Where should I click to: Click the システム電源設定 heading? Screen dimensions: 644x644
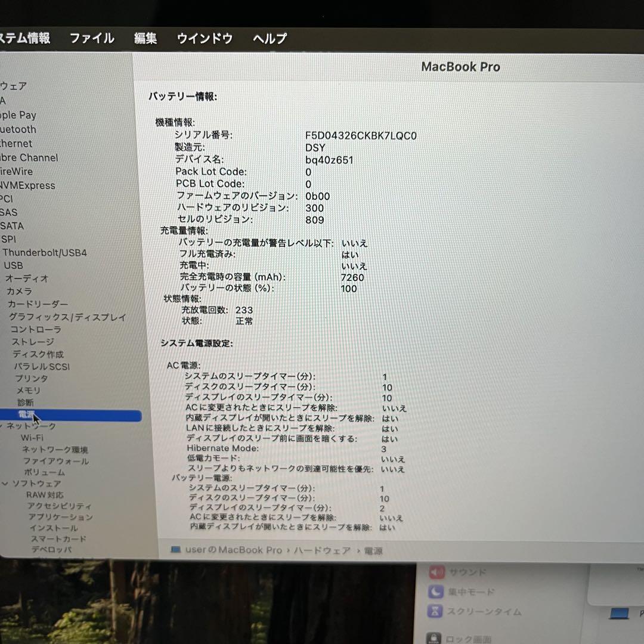tap(197, 343)
